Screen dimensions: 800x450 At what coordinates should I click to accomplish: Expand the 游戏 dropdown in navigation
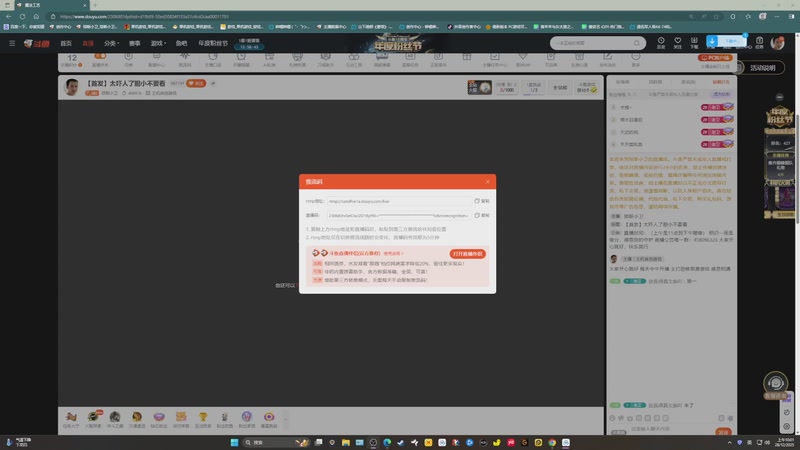158,43
